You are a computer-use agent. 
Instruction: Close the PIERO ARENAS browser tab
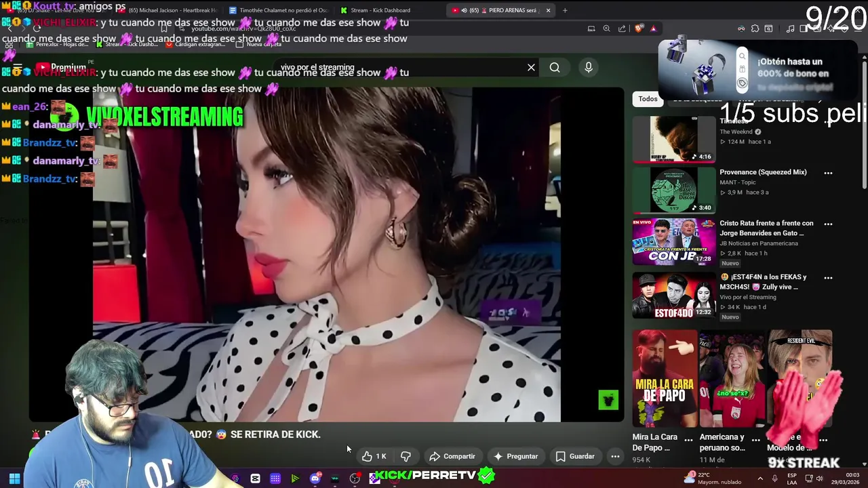pos(548,10)
